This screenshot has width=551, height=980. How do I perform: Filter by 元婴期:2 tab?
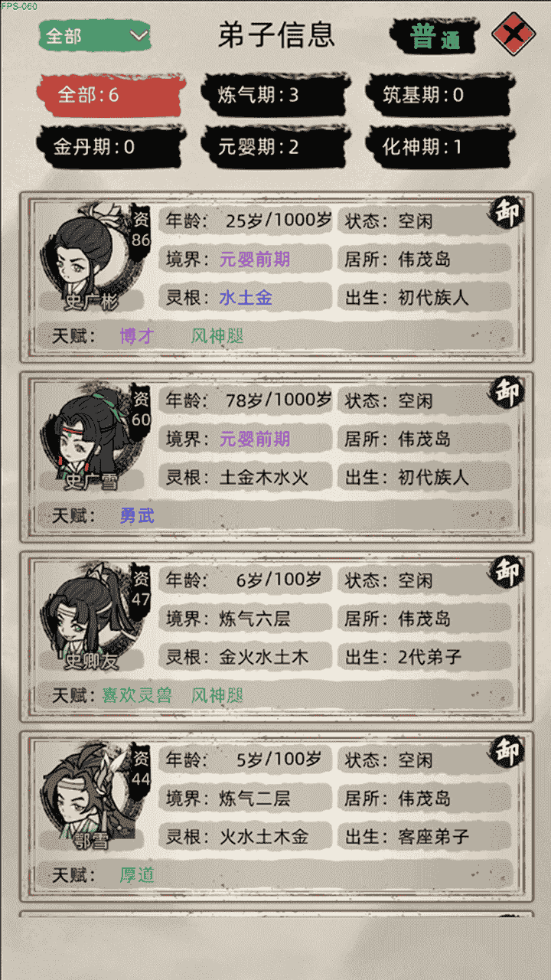pos(275,147)
